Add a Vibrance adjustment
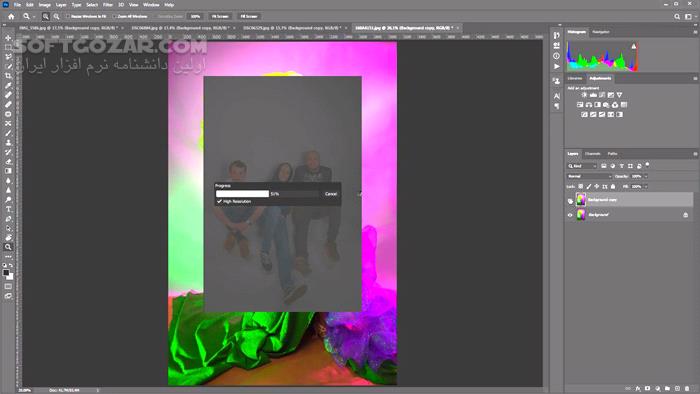 point(619,95)
